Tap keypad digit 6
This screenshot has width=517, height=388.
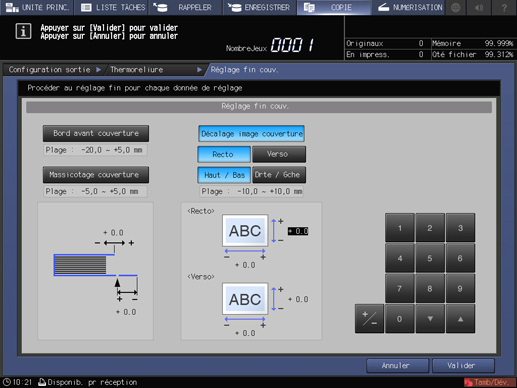460,258
